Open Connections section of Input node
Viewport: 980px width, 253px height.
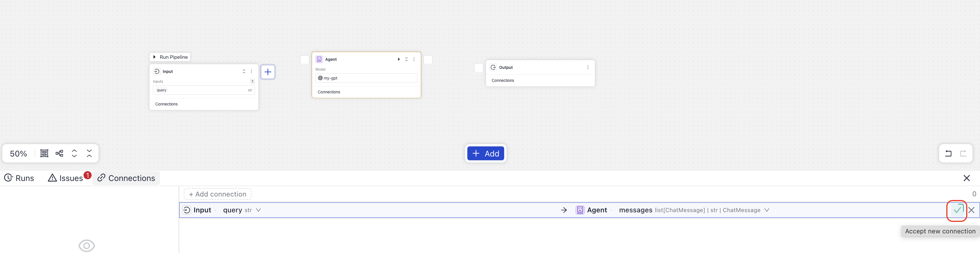point(166,104)
